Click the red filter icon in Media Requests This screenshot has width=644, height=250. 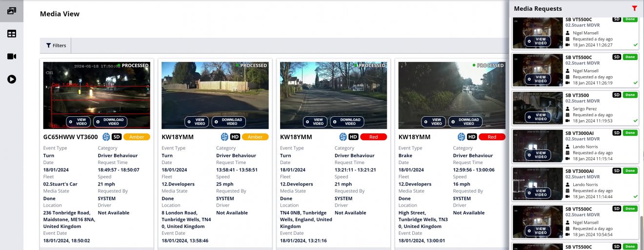pyautogui.click(x=634, y=8)
